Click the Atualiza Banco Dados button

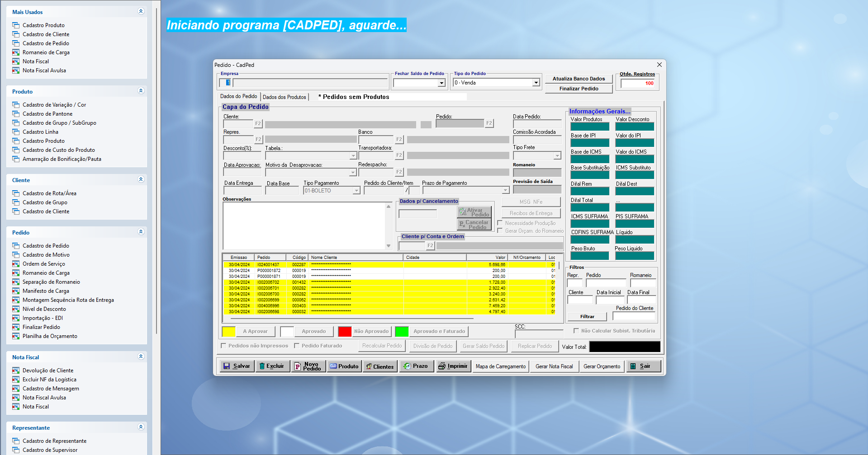[579, 79]
